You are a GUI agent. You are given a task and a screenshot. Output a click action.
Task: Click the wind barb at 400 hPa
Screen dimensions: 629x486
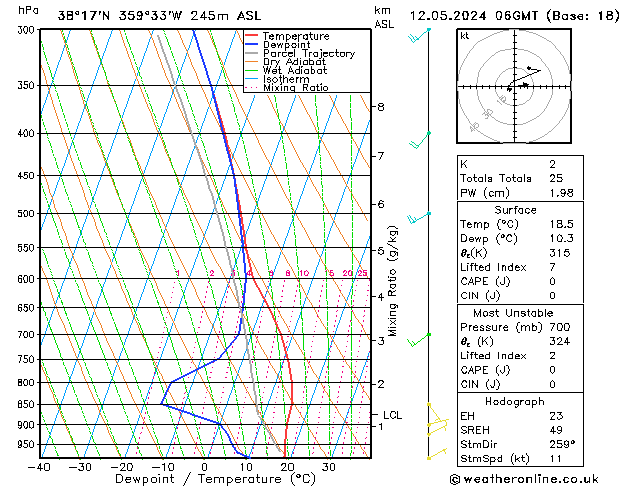coord(420,140)
